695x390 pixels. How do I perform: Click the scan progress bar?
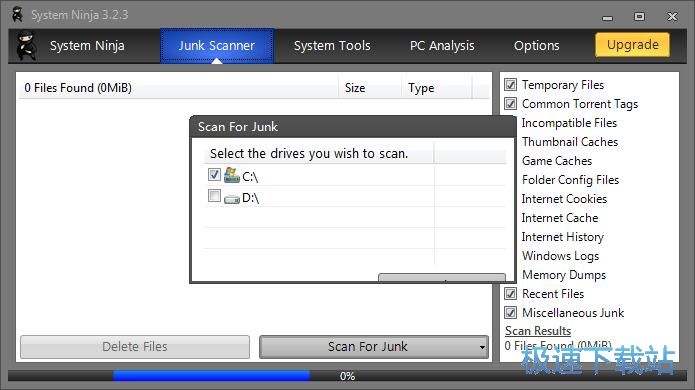click(x=348, y=376)
